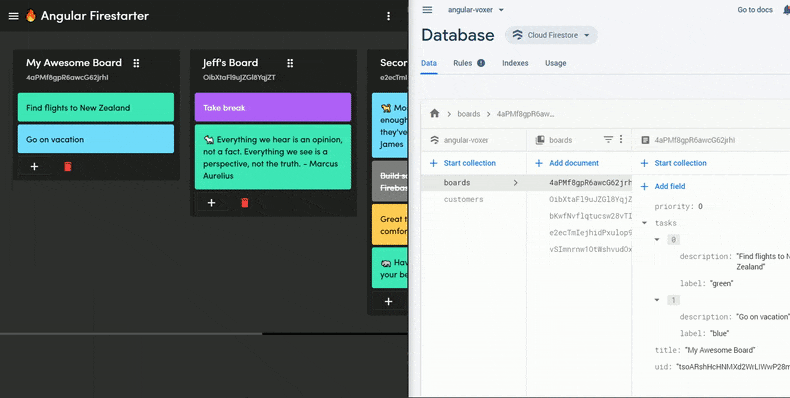Image resolution: width=790 pixels, height=398 pixels.
Task: Go to Firestore home root icon
Action: (434, 114)
